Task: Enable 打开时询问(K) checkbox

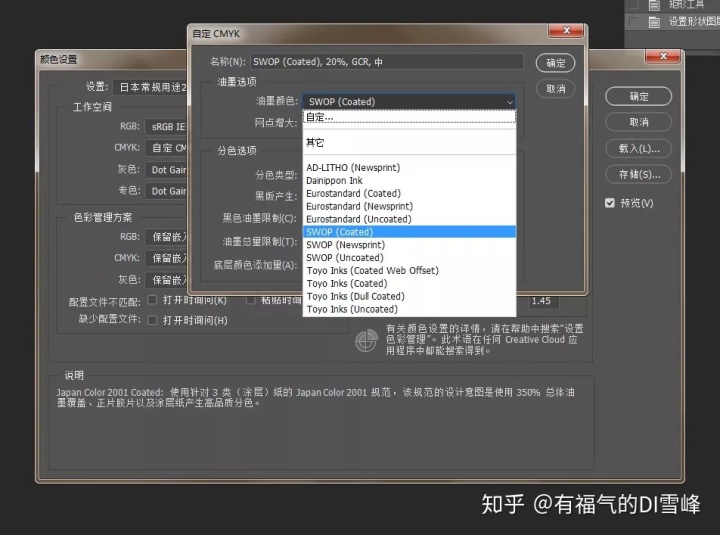Action: [152, 300]
